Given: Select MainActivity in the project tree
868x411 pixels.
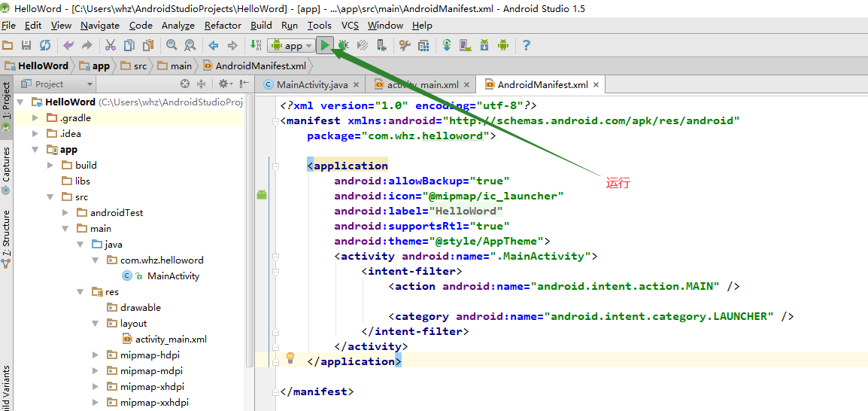Looking at the screenshot, I should (173, 276).
